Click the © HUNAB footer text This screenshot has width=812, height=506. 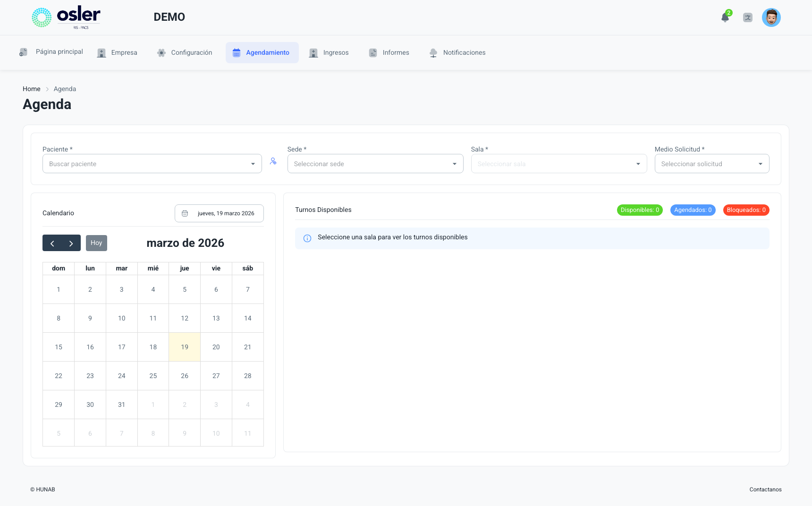(x=42, y=489)
